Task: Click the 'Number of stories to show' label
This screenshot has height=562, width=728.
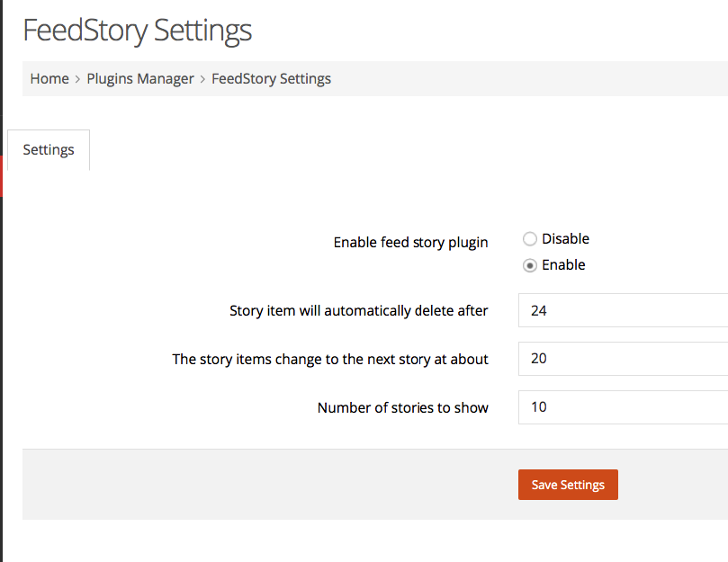Action: (403, 407)
